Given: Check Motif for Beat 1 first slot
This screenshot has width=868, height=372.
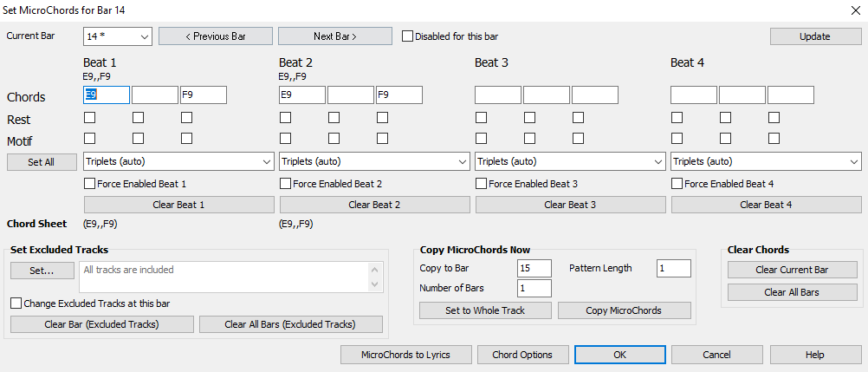Looking at the screenshot, I should [90, 138].
